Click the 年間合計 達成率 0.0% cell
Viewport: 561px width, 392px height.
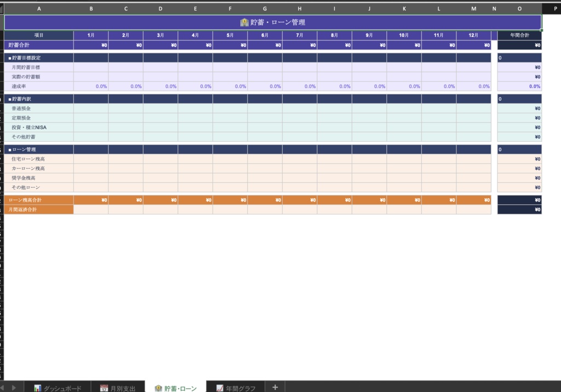[x=519, y=86]
